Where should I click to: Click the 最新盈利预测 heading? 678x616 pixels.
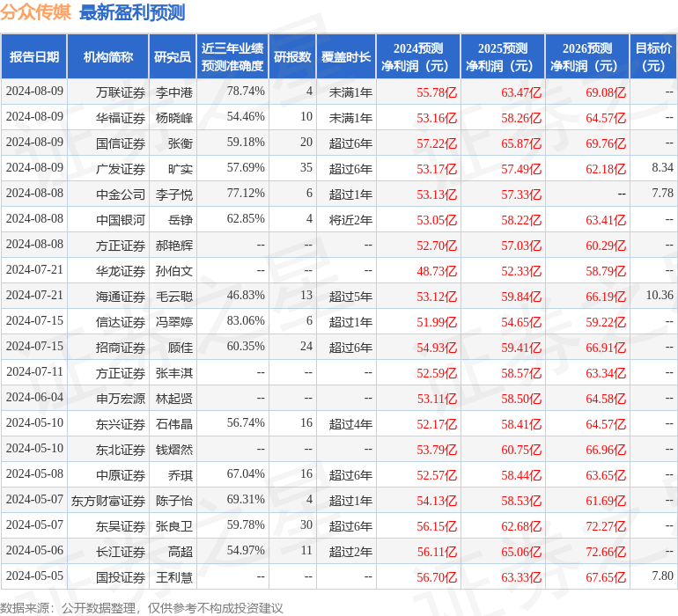132,12
